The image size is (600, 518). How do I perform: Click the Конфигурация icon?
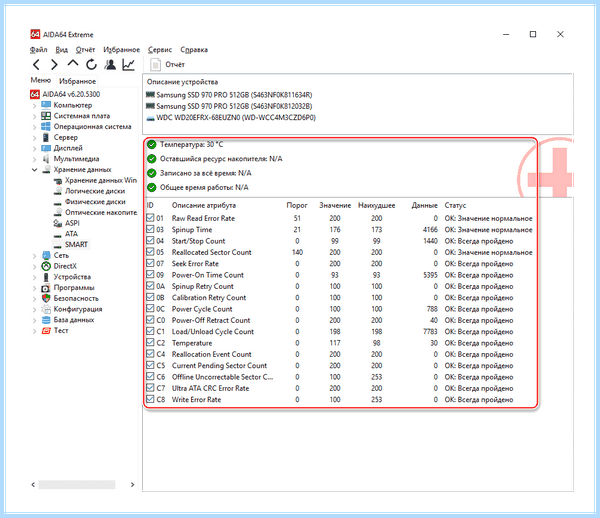pyautogui.click(x=46, y=309)
